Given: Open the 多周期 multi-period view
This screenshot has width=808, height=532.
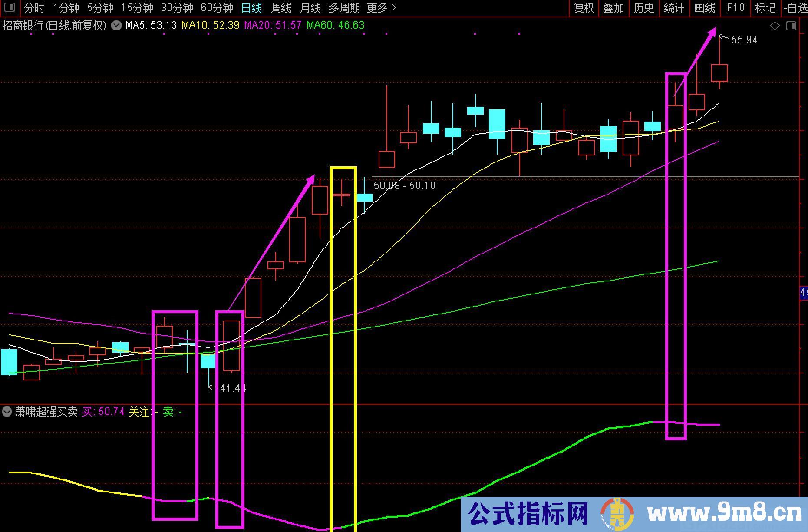Looking at the screenshot, I should (x=344, y=8).
